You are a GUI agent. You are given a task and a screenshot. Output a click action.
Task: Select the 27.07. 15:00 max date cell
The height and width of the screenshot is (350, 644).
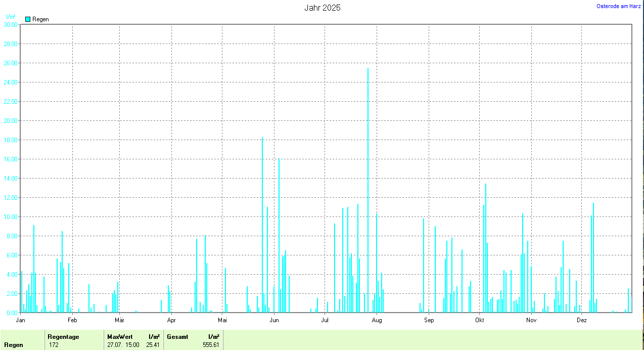(x=123, y=345)
